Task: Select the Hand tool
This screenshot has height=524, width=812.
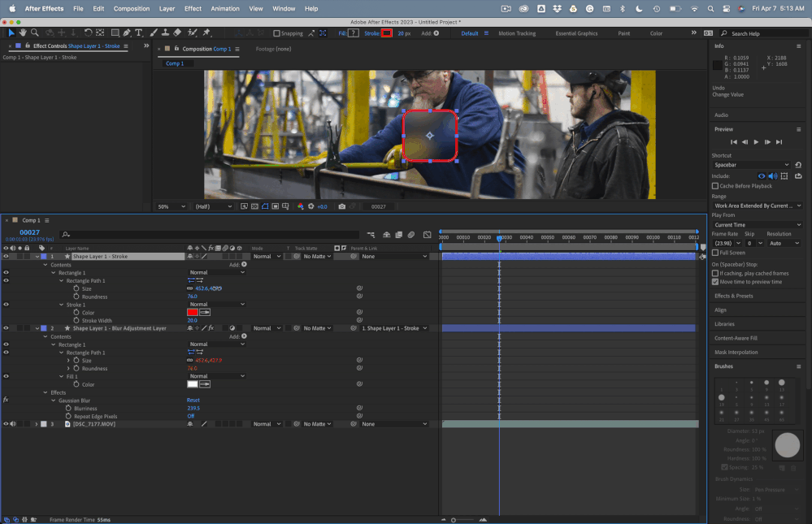Action: (x=23, y=32)
